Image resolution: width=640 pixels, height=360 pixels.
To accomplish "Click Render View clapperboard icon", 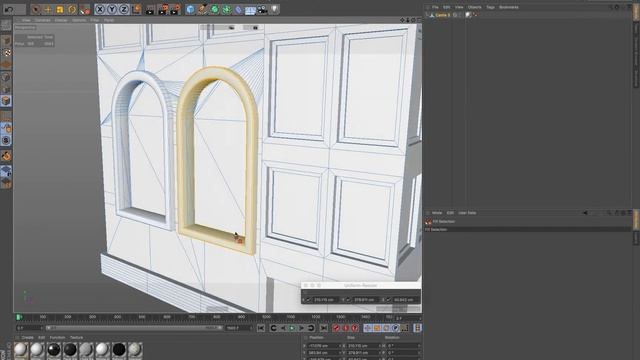I will [150, 9].
